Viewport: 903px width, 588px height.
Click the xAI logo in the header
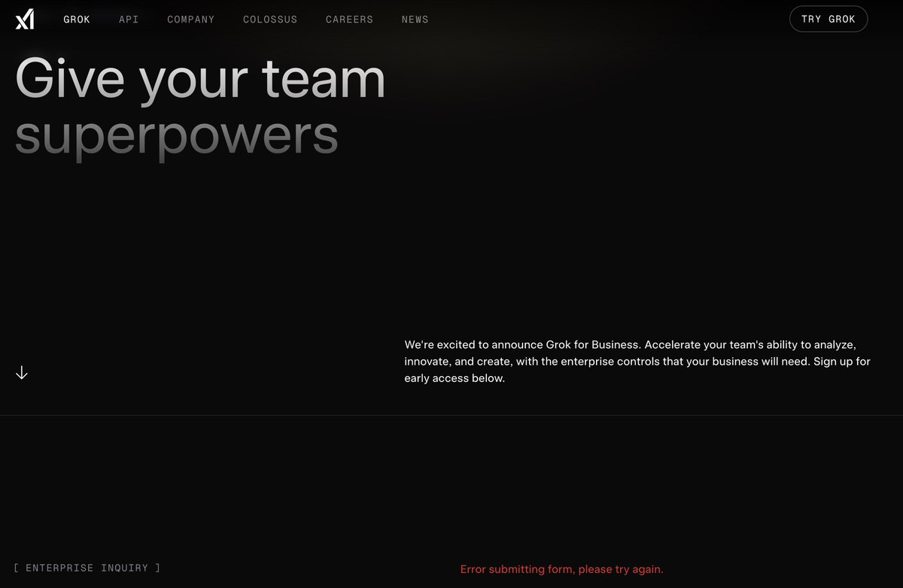point(25,19)
